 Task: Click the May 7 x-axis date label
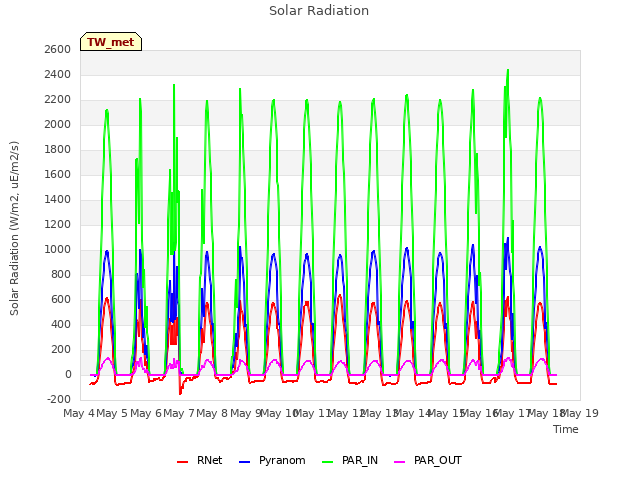pyautogui.click(x=179, y=413)
